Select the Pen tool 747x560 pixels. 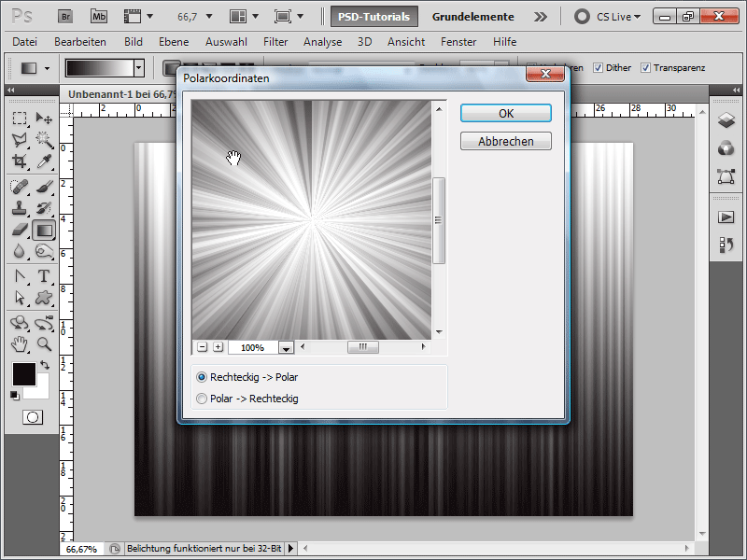pos(20,276)
